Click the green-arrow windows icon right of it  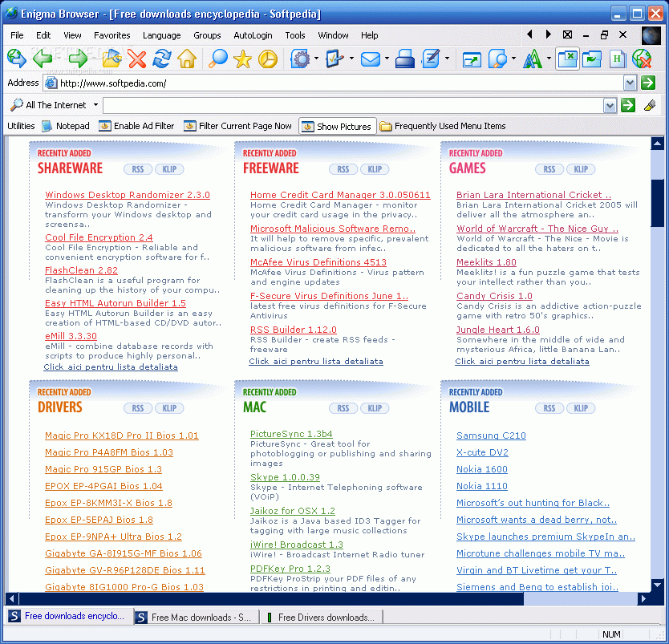point(592,59)
